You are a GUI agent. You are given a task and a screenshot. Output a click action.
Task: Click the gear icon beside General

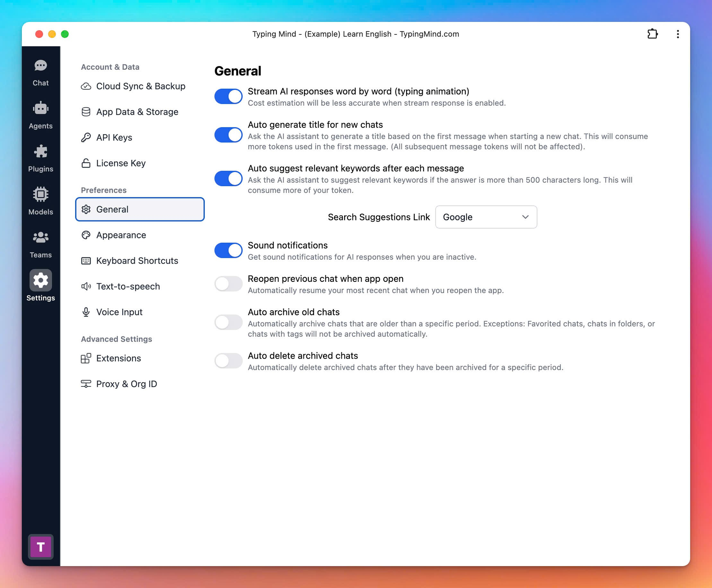tap(86, 209)
